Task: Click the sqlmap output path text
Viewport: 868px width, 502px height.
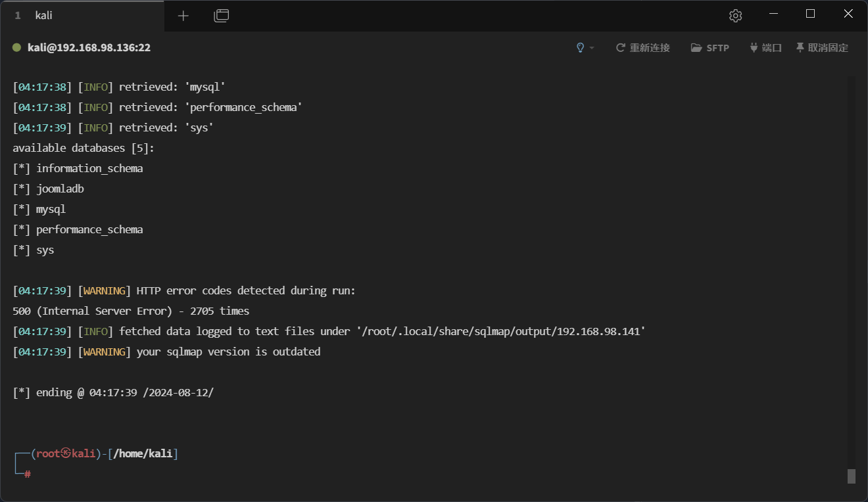Action: [x=502, y=331]
